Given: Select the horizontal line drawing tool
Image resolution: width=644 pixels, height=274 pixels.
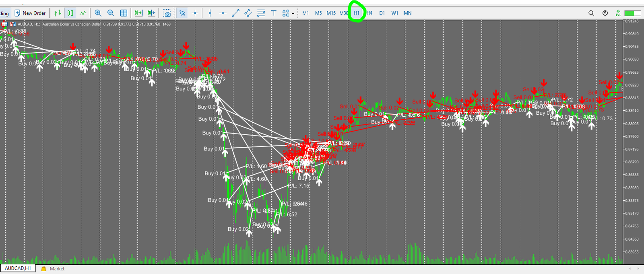Looking at the screenshot, I should pyautogui.click(x=223, y=13).
